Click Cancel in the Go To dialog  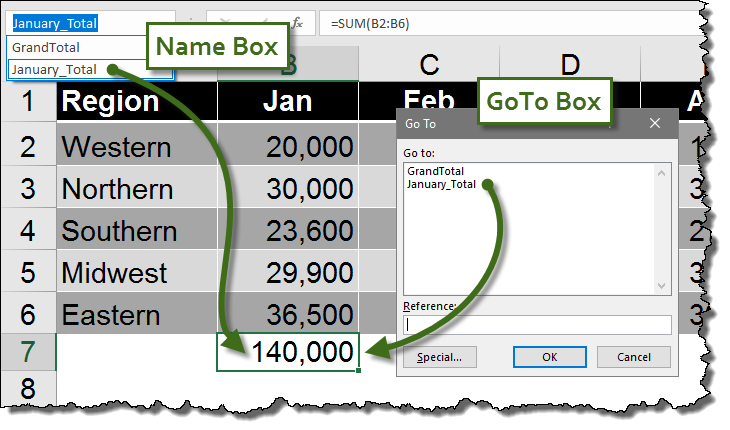(633, 357)
